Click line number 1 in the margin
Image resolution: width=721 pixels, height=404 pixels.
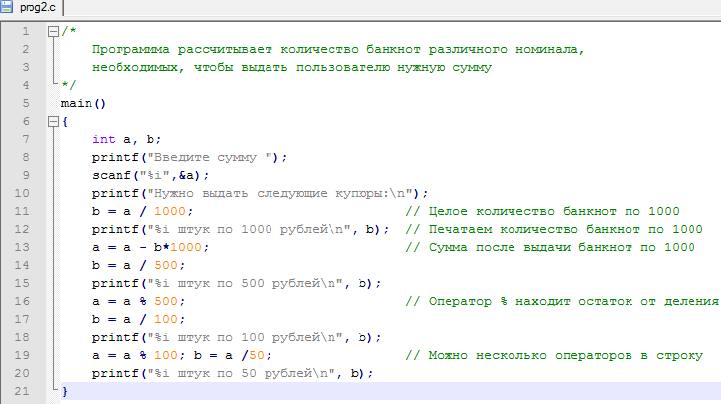click(26, 31)
